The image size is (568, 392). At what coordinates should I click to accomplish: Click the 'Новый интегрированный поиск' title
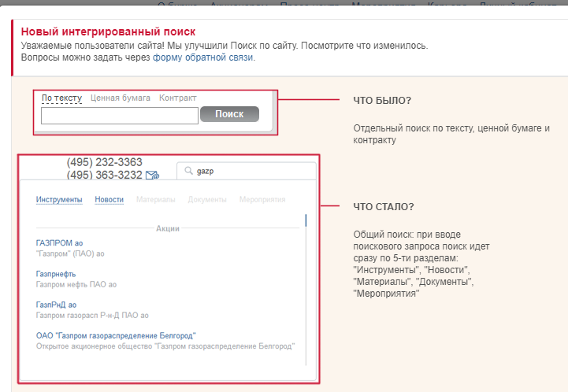pos(108,31)
